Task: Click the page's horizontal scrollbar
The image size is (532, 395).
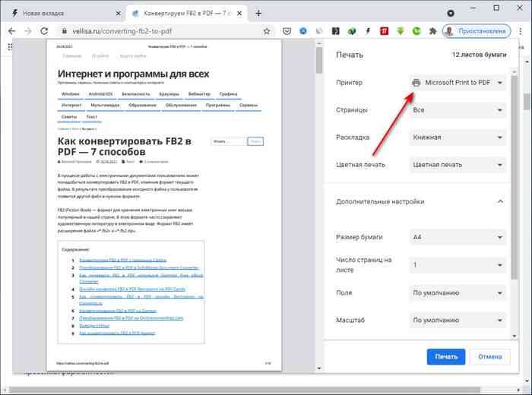Action: pyautogui.click(x=244, y=390)
